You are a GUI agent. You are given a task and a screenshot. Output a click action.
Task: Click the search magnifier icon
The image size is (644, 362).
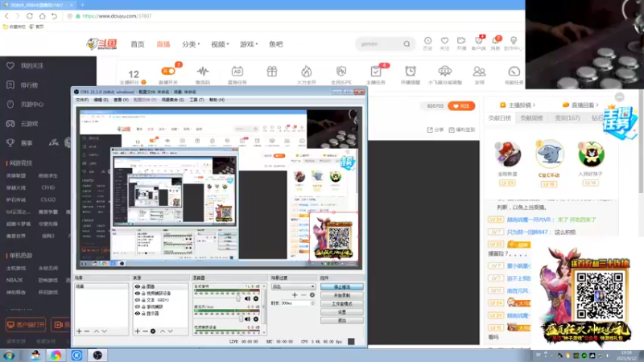[407, 44]
